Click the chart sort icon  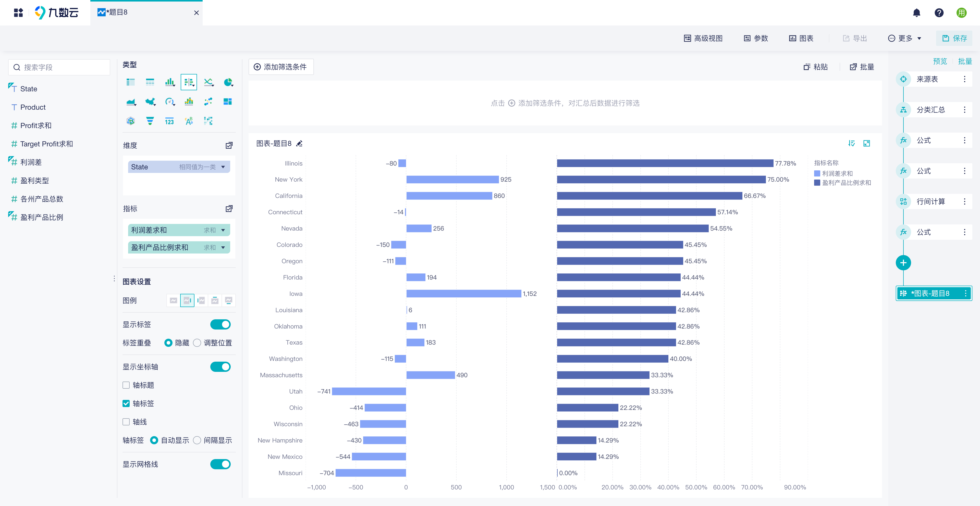click(x=851, y=143)
